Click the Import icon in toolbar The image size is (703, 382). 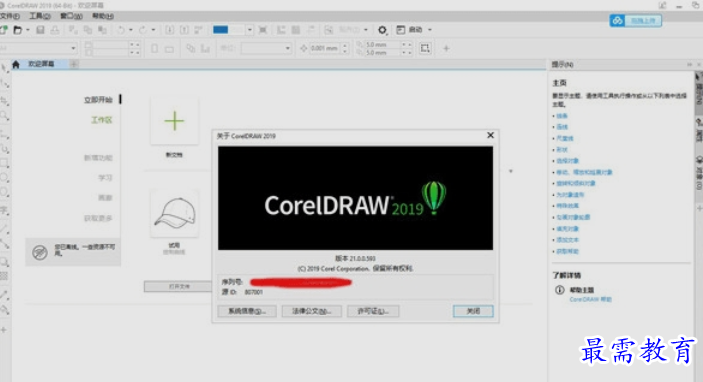click(x=169, y=30)
